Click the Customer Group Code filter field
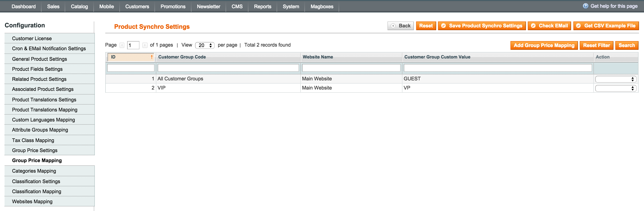Image resolution: width=644 pixels, height=211 pixels. click(228, 68)
